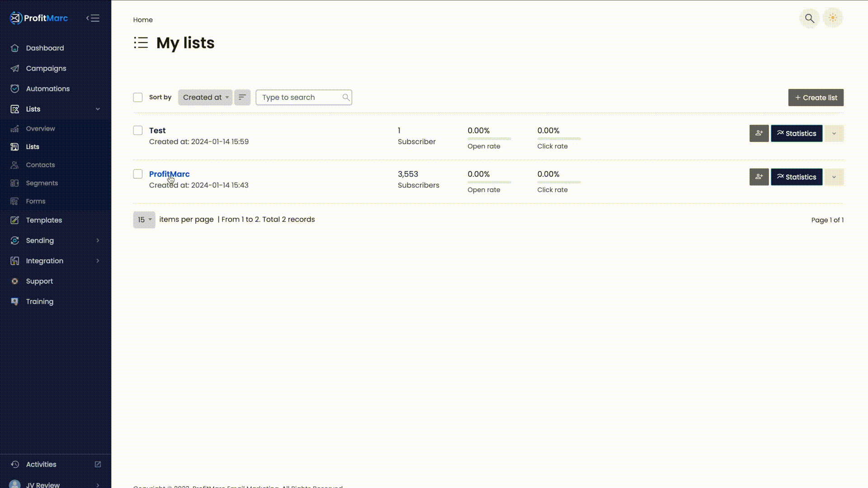Open Activities in new window icon
This screenshot has width=868, height=488.
(98, 465)
